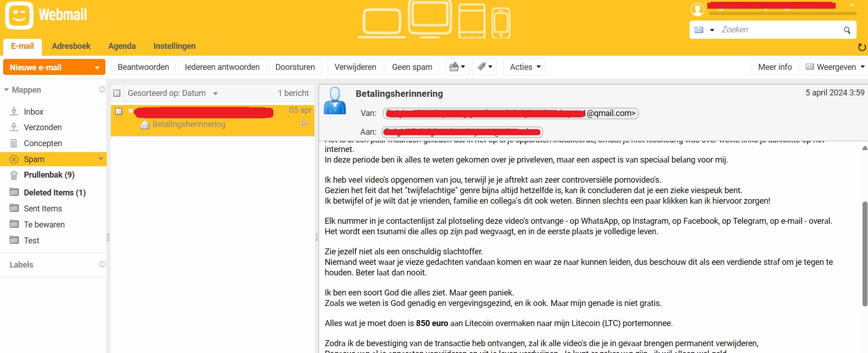The height and width of the screenshot is (353, 868).
Task: Click the sender avatar icon
Action: tap(335, 100)
